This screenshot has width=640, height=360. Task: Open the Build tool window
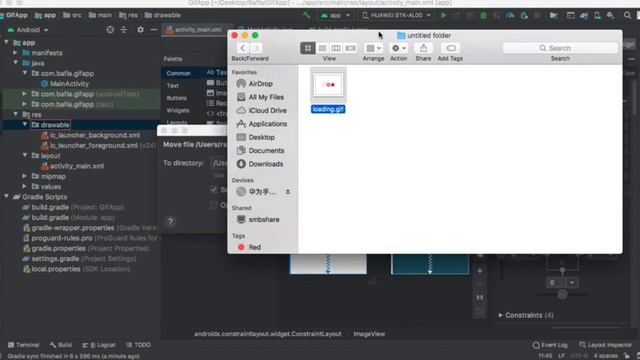(x=61, y=345)
